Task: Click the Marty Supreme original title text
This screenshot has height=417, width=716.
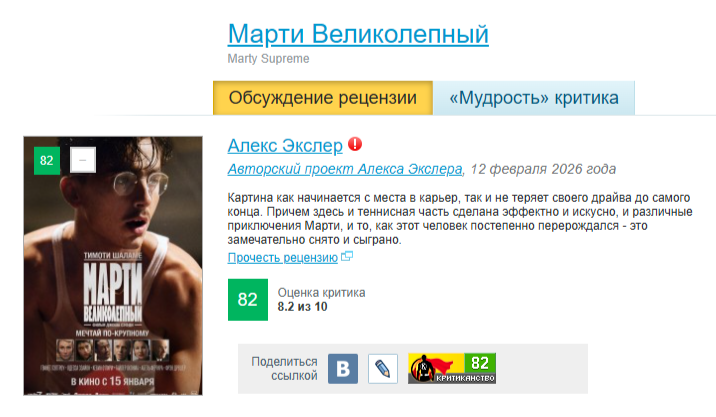Action: (268, 58)
